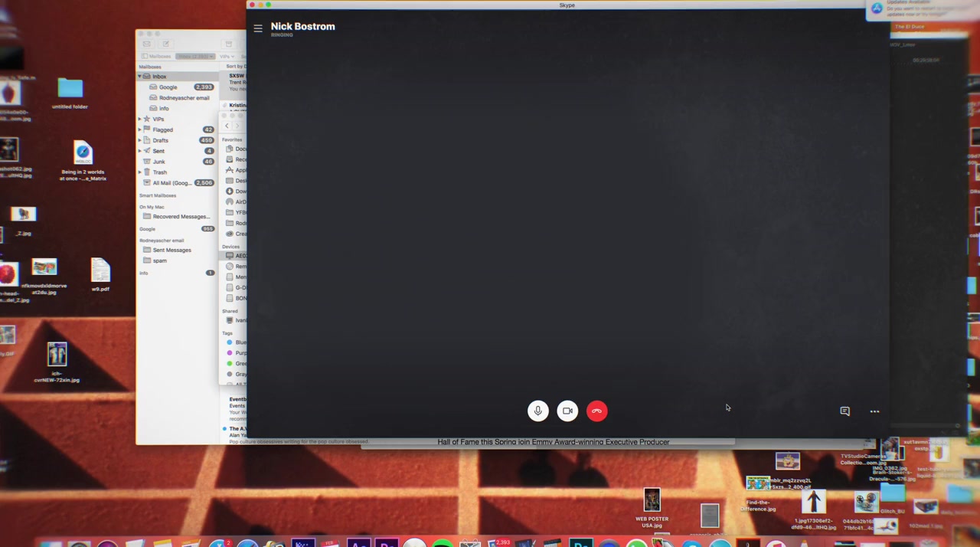Viewport: 980px width, 547px height.
Task: Open the Skype hamburger menu
Action: point(258,28)
